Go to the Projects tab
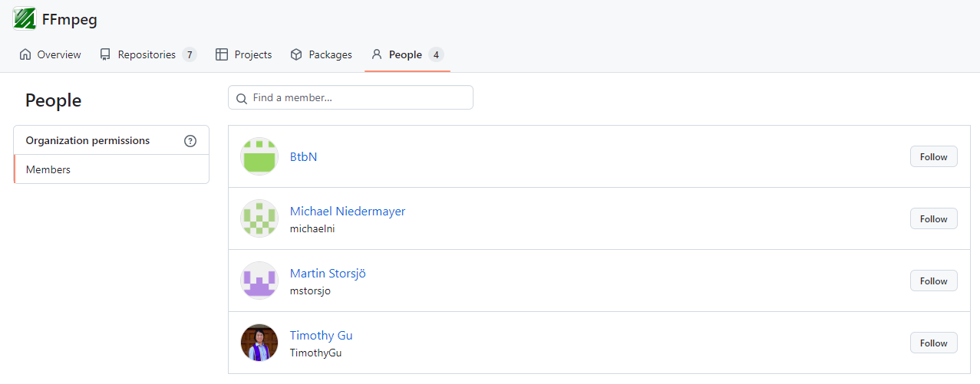Viewport: 980px width, 384px height. pyautogui.click(x=244, y=54)
